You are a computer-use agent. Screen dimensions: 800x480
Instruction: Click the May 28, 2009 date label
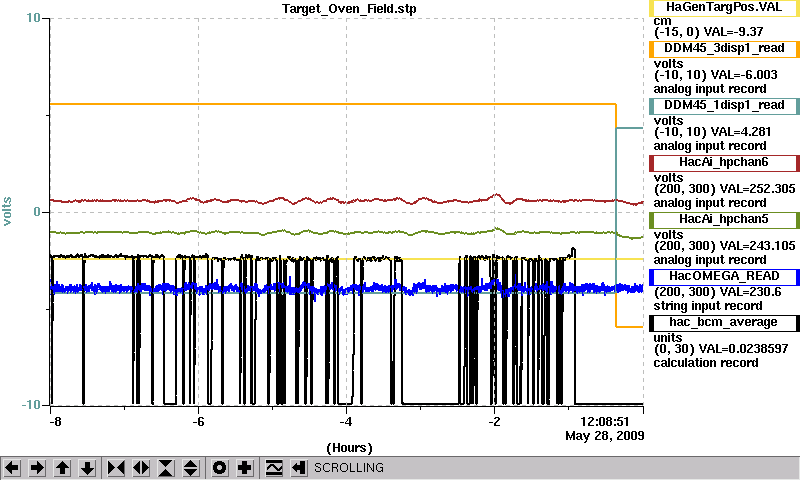click(605, 436)
